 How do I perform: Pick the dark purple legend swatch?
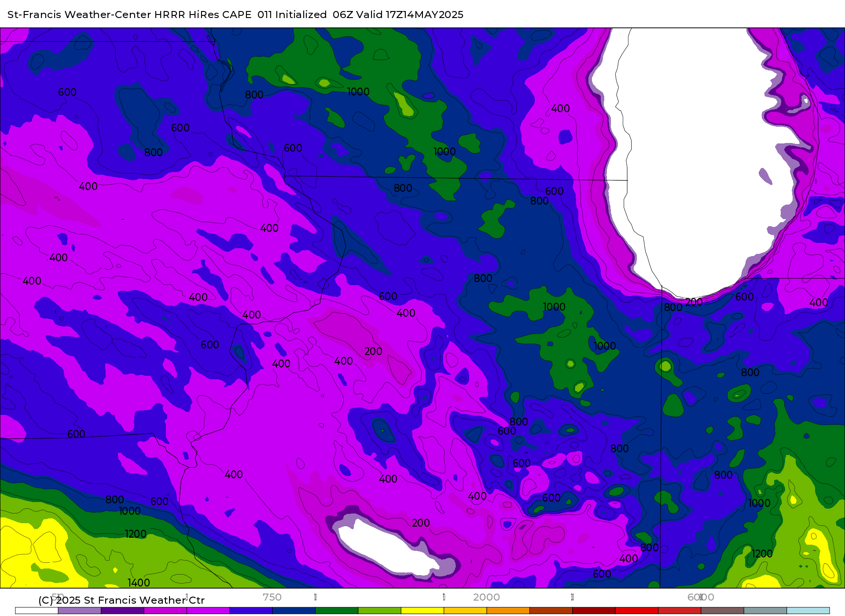point(122,611)
